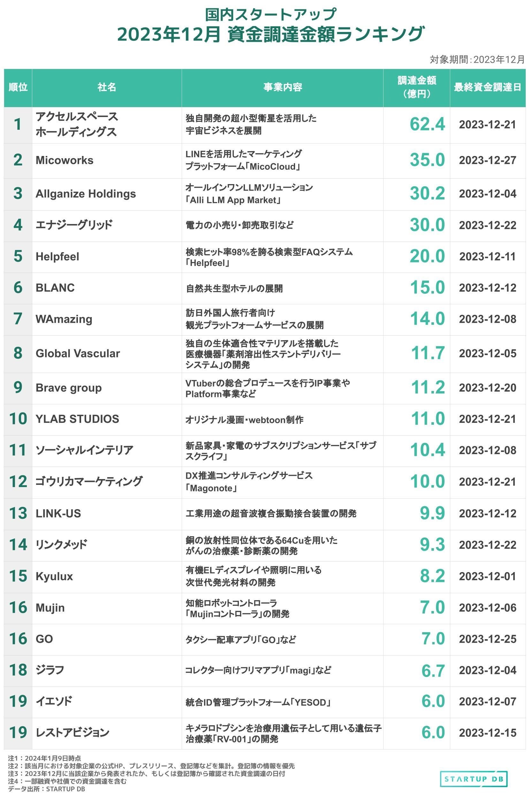Click the 62.4 funding amount
The height and width of the screenshot is (799, 532).
click(427, 124)
